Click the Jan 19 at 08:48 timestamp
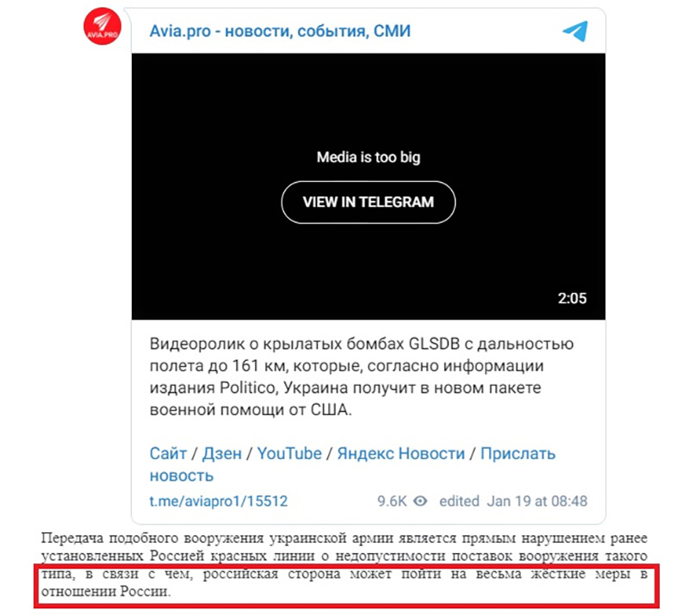The height and width of the screenshot is (616, 689). (537, 501)
